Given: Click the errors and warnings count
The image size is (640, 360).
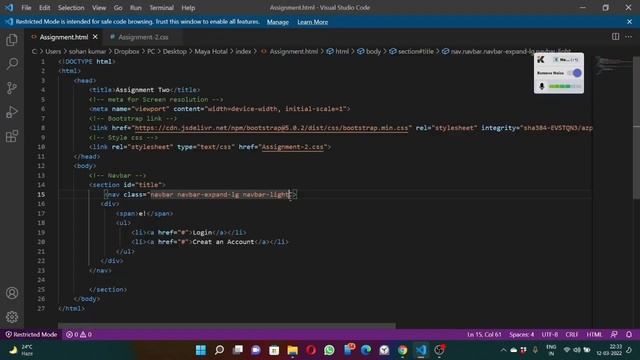Looking at the screenshot, I should coord(79,334).
